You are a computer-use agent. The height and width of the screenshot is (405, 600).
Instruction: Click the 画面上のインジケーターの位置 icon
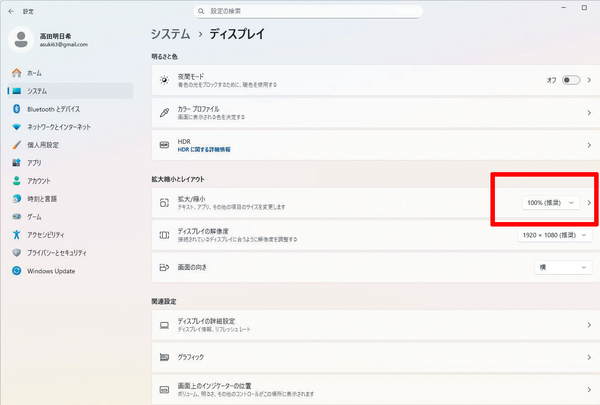click(164, 390)
